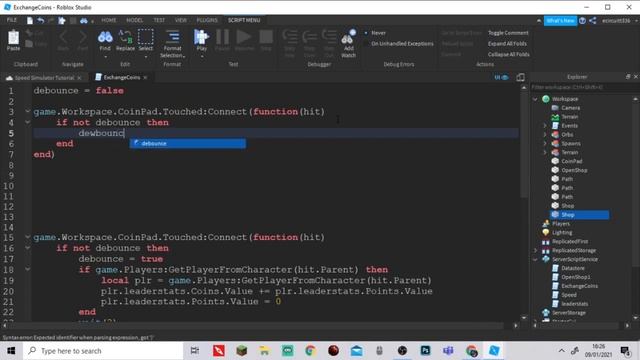Accept the debounce autocomplete suggestion

pos(188,143)
